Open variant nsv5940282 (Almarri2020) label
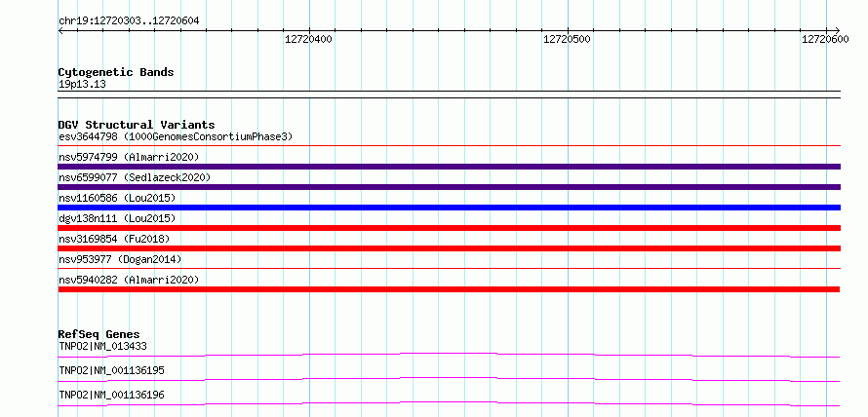The image size is (868, 417). [x=129, y=280]
